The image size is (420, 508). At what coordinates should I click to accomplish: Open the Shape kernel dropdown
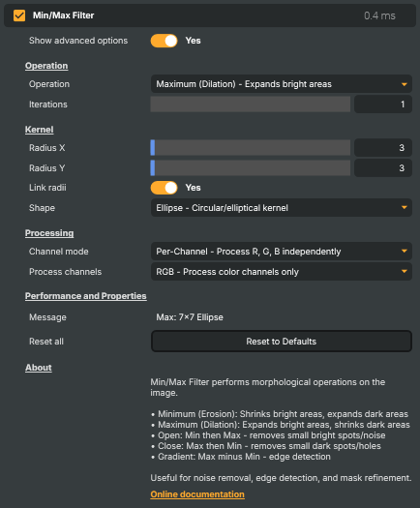tap(282, 208)
